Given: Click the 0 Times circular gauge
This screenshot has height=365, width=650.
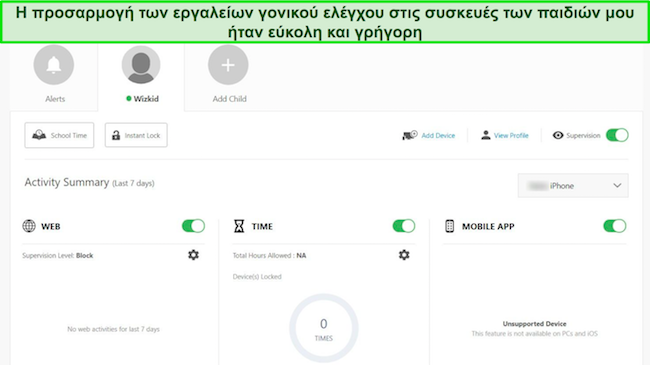Looking at the screenshot, I should (324, 328).
